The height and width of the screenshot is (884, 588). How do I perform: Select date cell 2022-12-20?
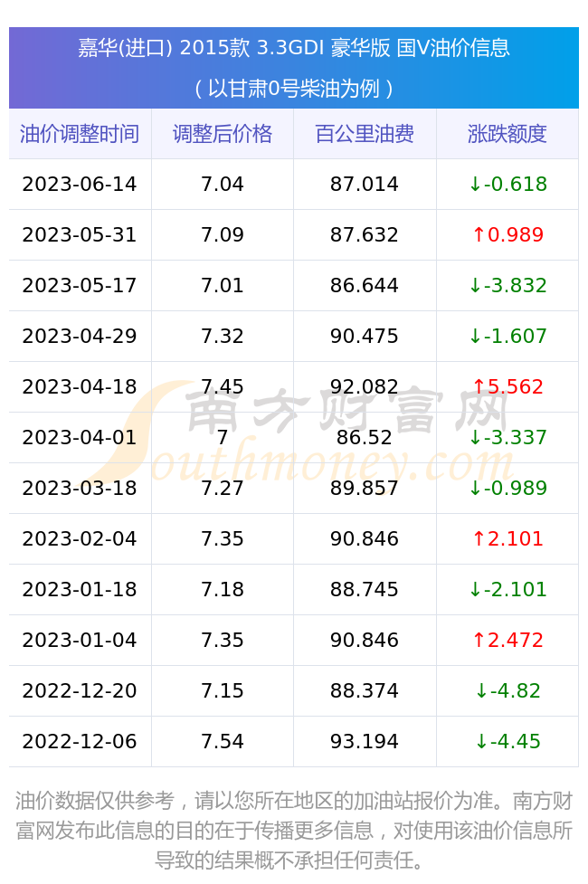[80, 691]
